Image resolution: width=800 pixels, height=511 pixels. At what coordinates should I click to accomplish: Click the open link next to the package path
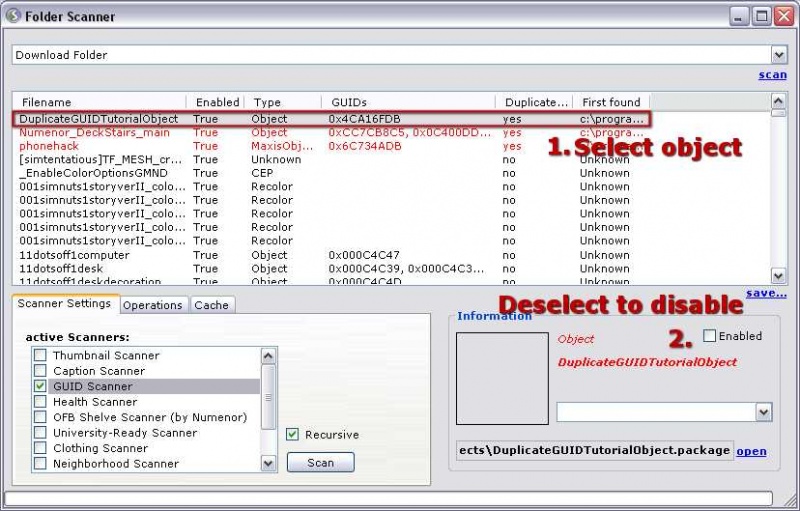click(751, 451)
